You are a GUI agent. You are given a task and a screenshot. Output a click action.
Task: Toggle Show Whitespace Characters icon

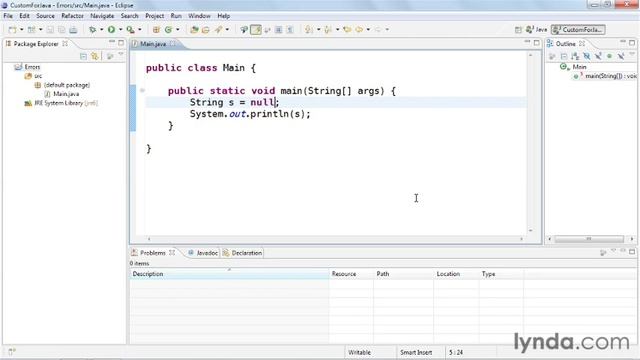(290, 30)
